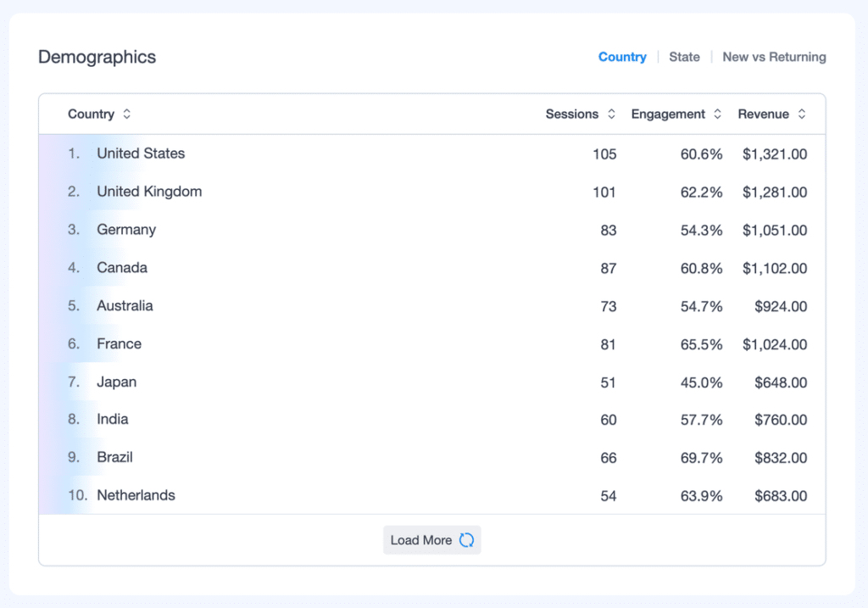Sort by the Revenue column arrows
The width and height of the screenshot is (868, 608).
[x=802, y=114]
